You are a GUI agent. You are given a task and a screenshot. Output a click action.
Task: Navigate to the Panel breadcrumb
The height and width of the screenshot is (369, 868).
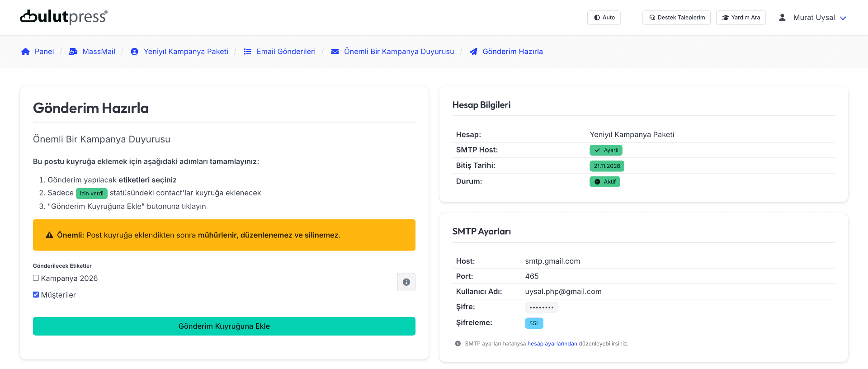44,52
